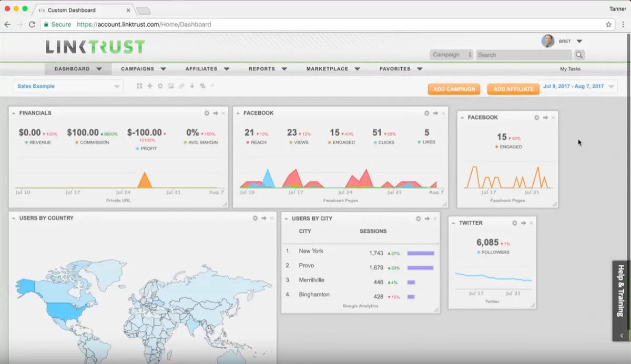
Task: Select the Custom Dashboard browser tab
Action: (x=84, y=10)
